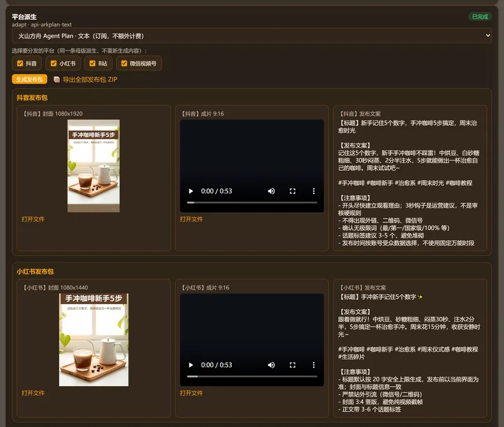504x427 pixels.
Task: Mute the 抖音 成片 video
Action: pos(272,191)
